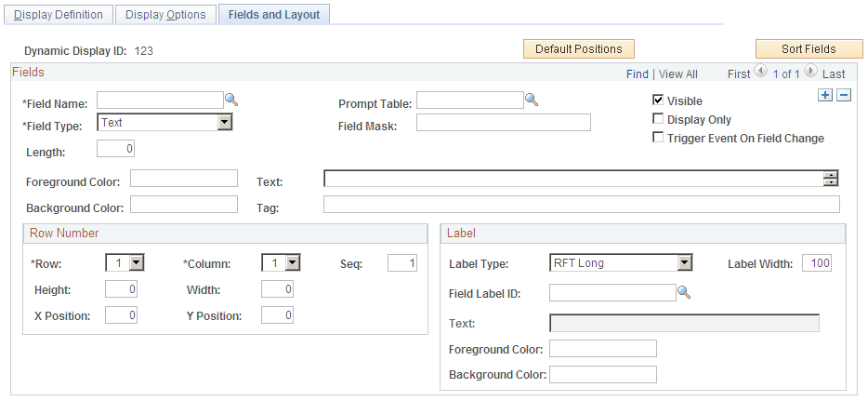Toggle Trigger Event On Field Change
The image size is (868, 401).
point(658,138)
